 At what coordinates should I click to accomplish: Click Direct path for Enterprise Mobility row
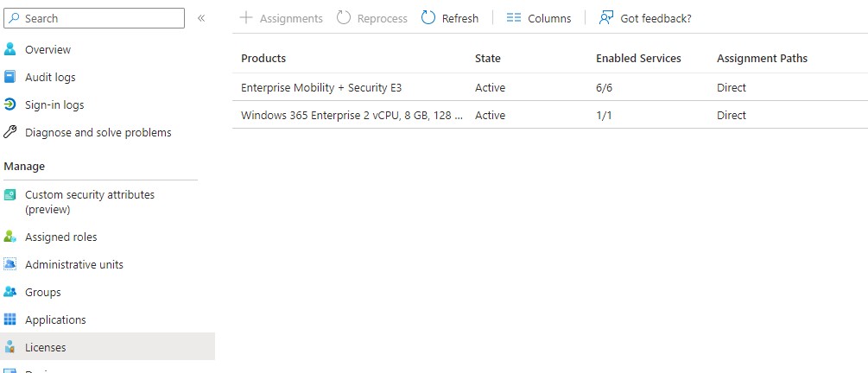[732, 87]
